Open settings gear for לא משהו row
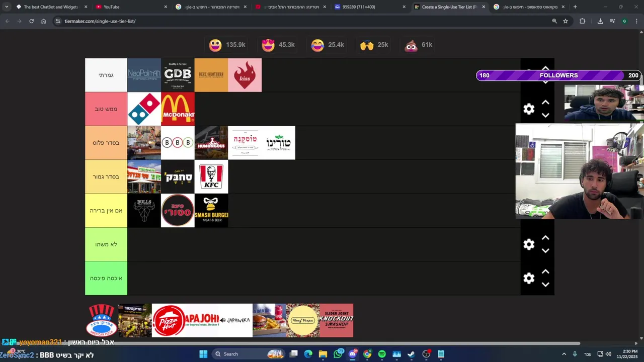The width and height of the screenshot is (644, 362). (x=529, y=244)
